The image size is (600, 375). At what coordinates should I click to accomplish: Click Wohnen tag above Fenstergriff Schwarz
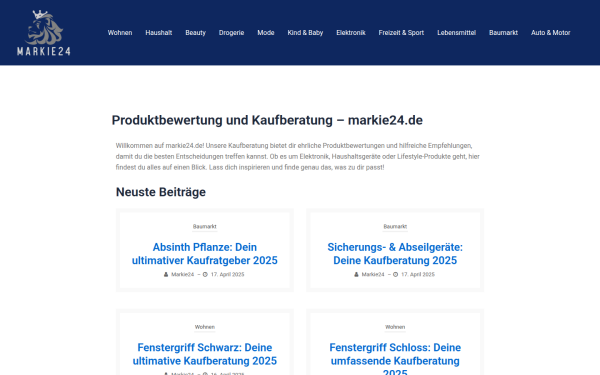(x=205, y=327)
